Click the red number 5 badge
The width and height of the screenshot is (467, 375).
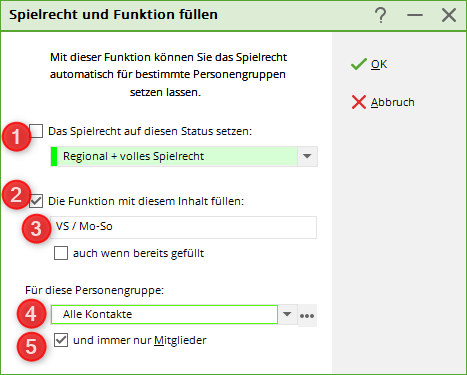click(x=31, y=346)
